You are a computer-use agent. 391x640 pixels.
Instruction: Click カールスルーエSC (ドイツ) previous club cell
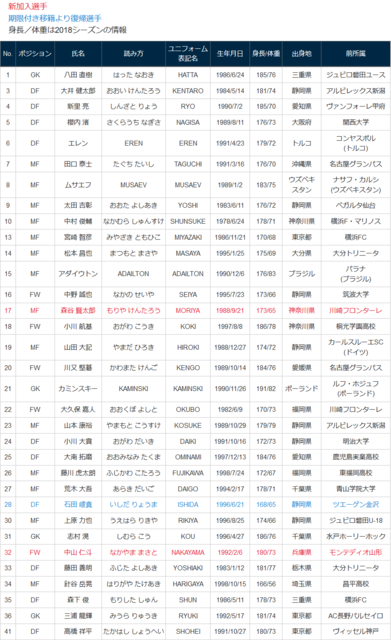(355, 347)
